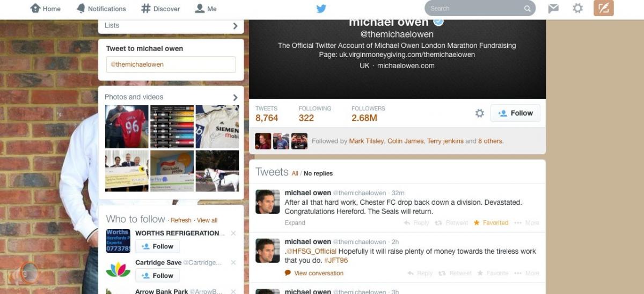Open the Photos and videos heading

[x=134, y=97]
